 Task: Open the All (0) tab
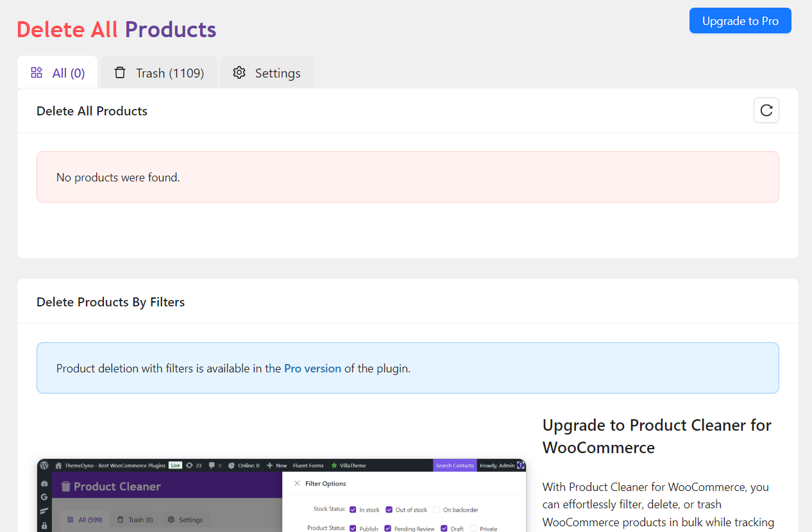pyautogui.click(x=58, y=72)
